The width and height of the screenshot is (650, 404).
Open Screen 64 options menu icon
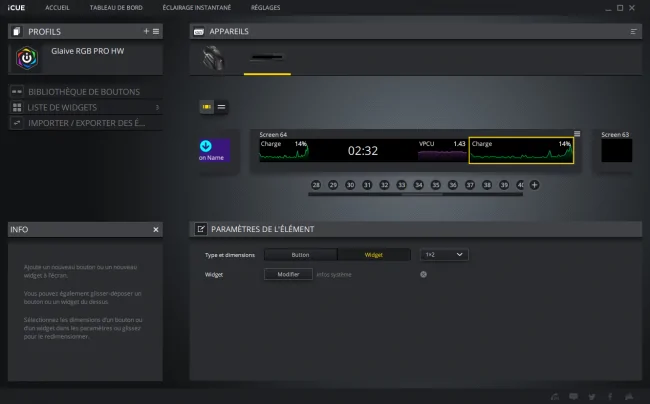click(577, 134)
